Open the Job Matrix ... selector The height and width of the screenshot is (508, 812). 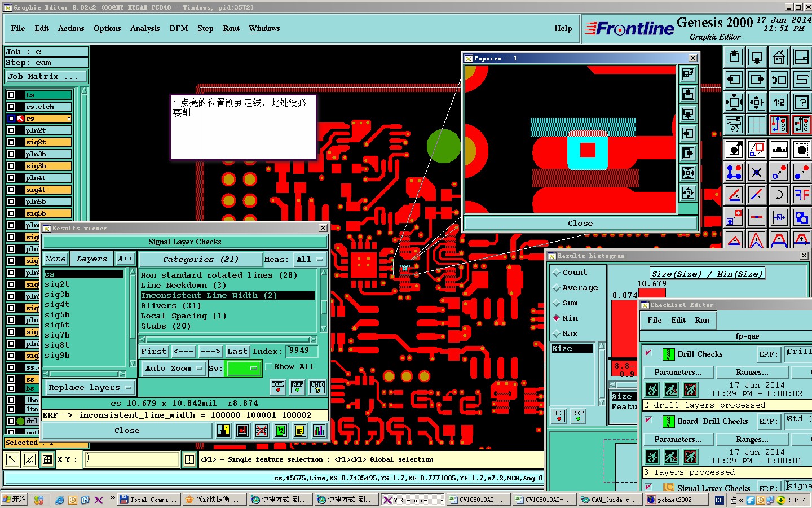click(x=46, y=76)
